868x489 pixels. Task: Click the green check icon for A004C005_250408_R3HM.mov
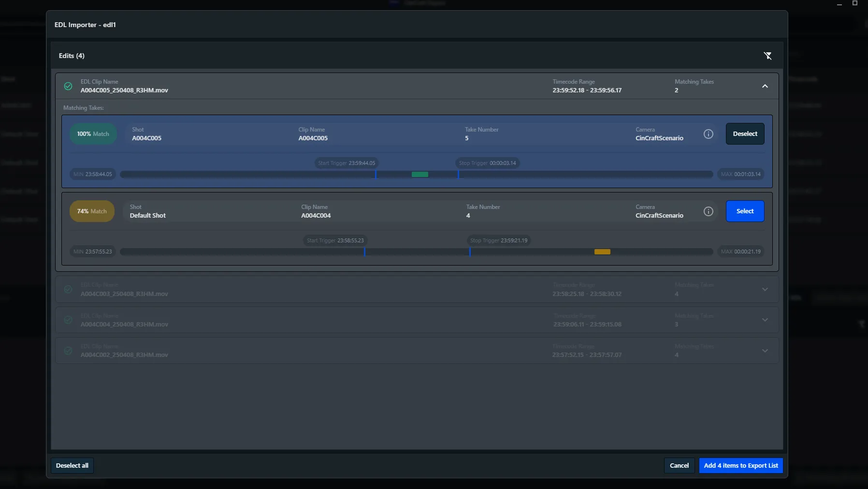pyautogui.click(x=68, y=86)
